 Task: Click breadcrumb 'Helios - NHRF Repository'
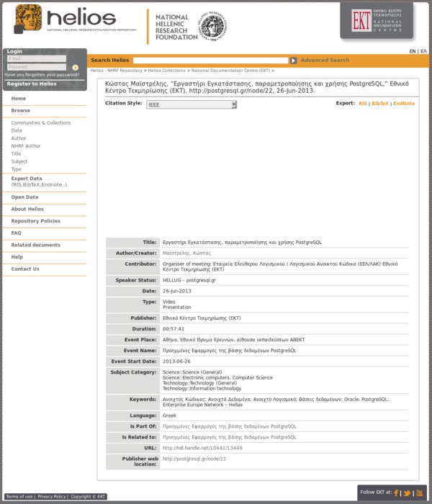click(x=116, y=71)
